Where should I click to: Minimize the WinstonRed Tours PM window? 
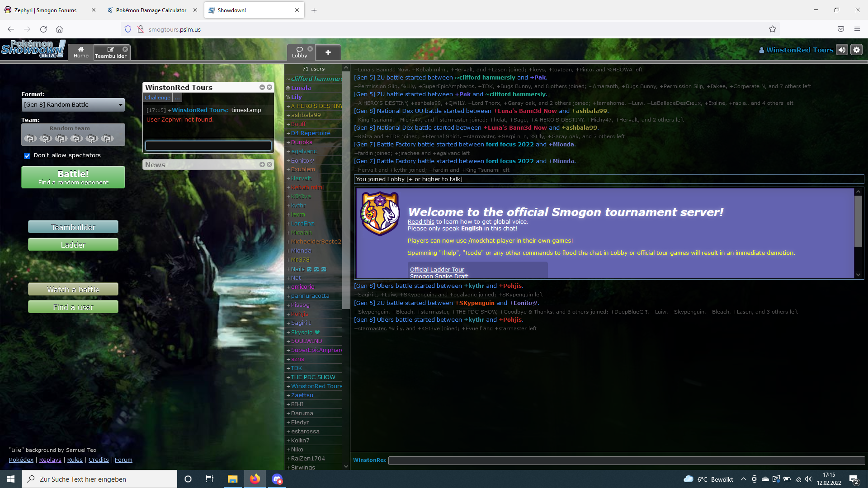(262, 87)
